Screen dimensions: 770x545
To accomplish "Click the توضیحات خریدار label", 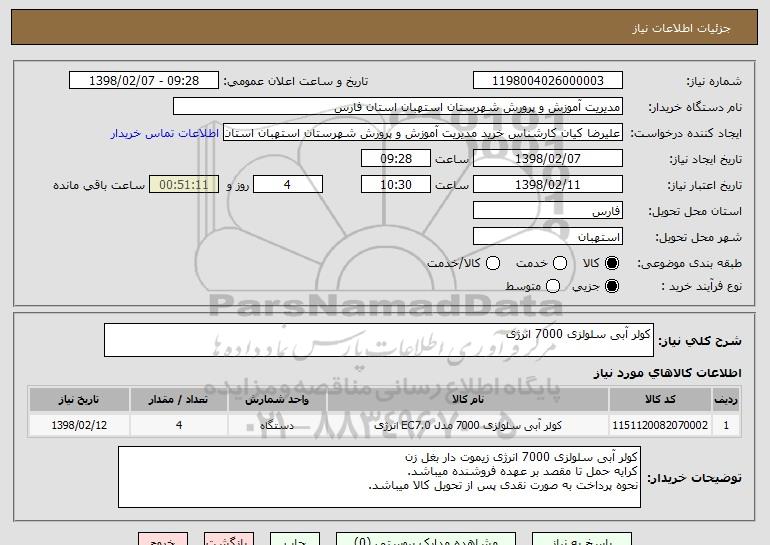I will pyautogui.click(x=694, y=478).
